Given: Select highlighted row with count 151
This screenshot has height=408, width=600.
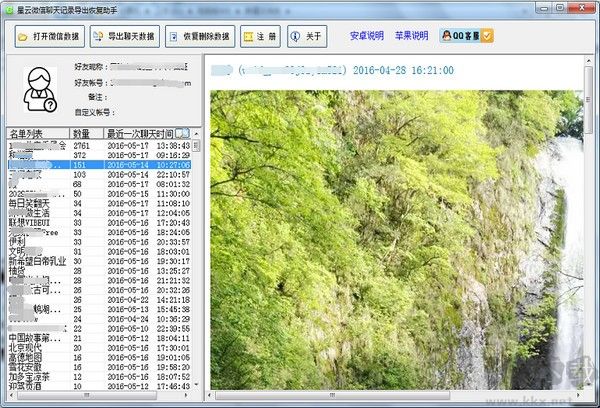Looking at the screenshot, I should tap(99, 165).
